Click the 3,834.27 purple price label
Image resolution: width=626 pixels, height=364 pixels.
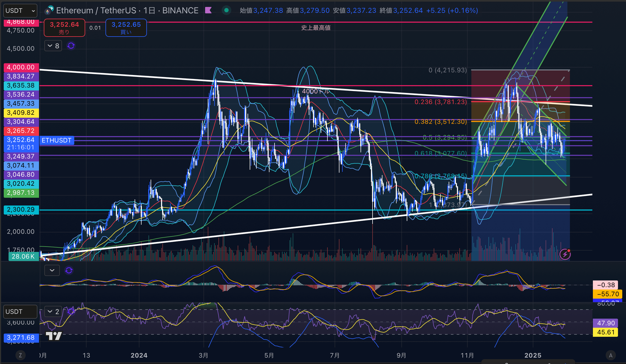tap(21, 76)
